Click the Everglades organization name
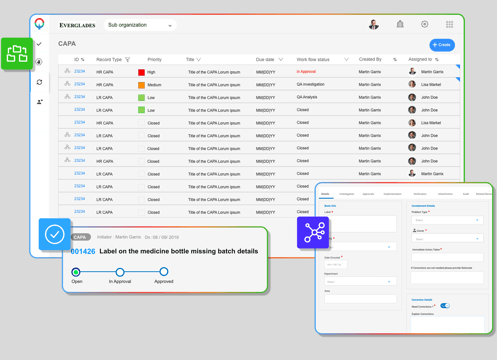Viewport: 497px width, 360px height. click(77, 25)
